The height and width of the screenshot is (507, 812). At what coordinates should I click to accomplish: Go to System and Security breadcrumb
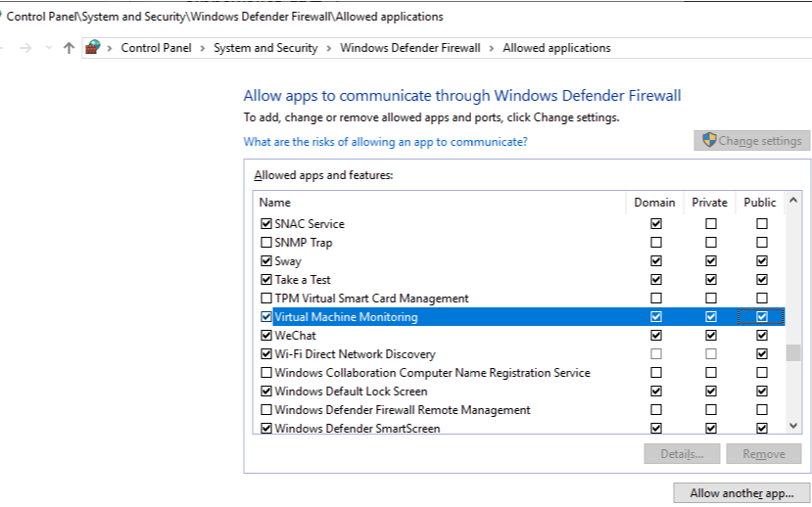[265, 48]
